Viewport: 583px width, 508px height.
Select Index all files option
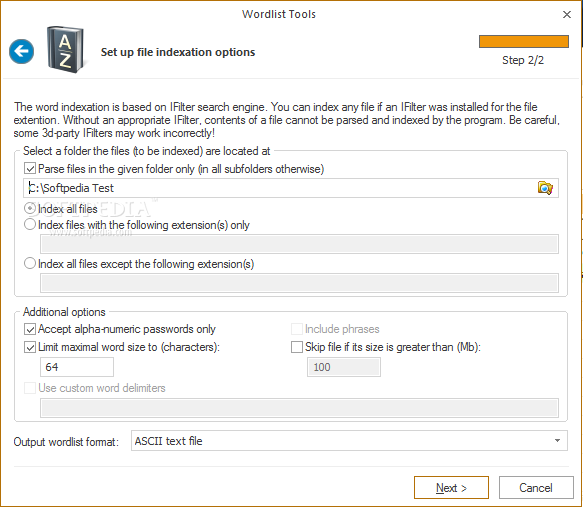[30, 208]
